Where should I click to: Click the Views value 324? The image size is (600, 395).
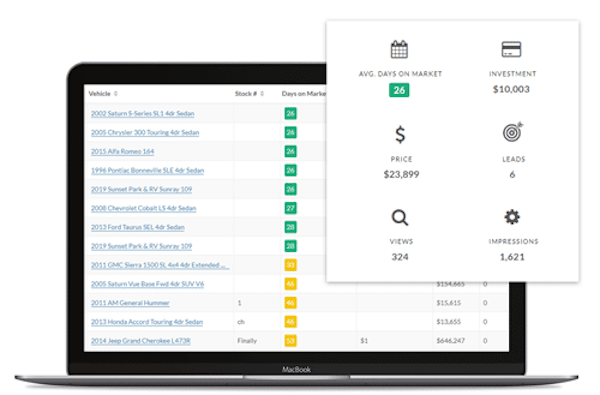[400, 257]
